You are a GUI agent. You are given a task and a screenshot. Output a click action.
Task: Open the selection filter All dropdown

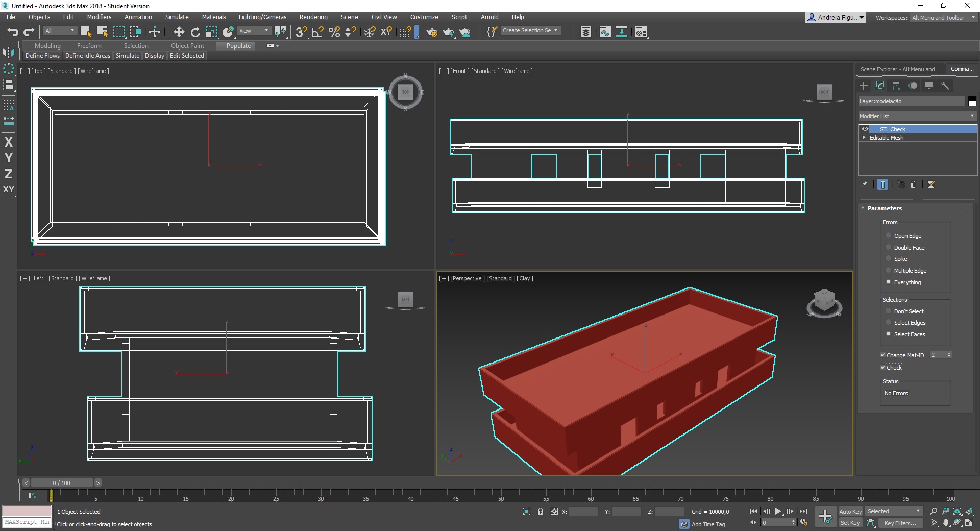tap(60, 31)
